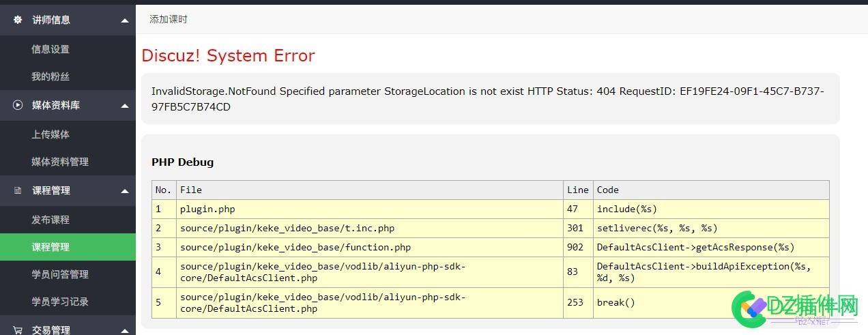Open 信息设置 in the sidebar

click(50, 49)
